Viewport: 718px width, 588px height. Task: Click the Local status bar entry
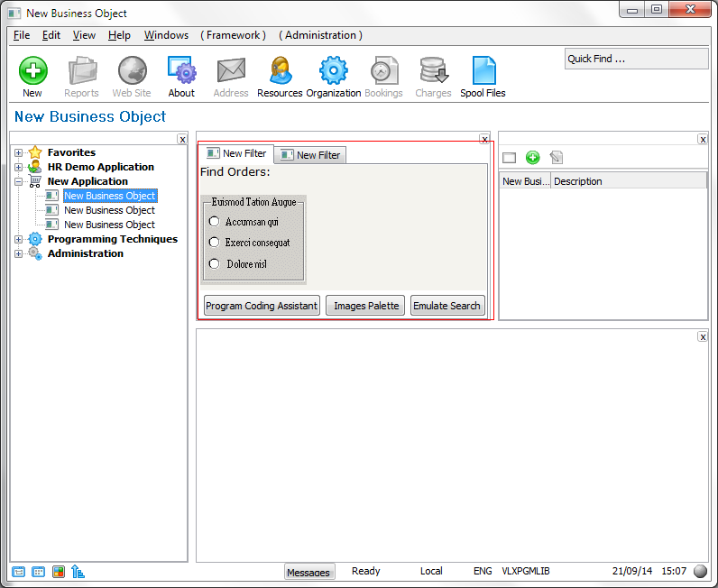click(x=431, y=571)
